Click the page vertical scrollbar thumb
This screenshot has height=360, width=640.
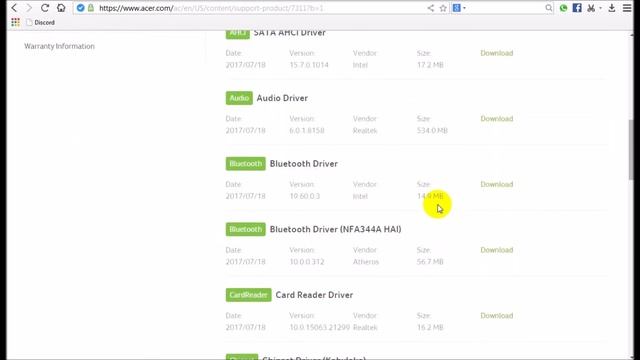pos(631,149)
